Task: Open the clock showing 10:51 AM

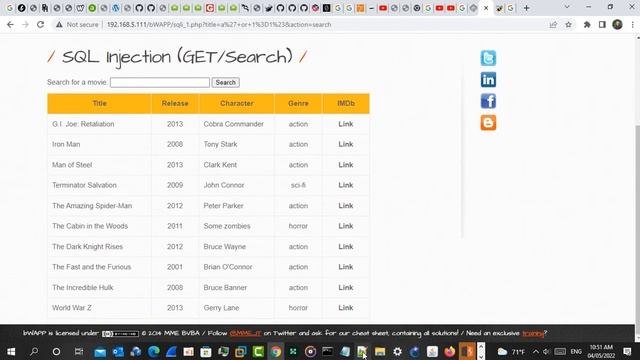Action: (x=601, y=351)
